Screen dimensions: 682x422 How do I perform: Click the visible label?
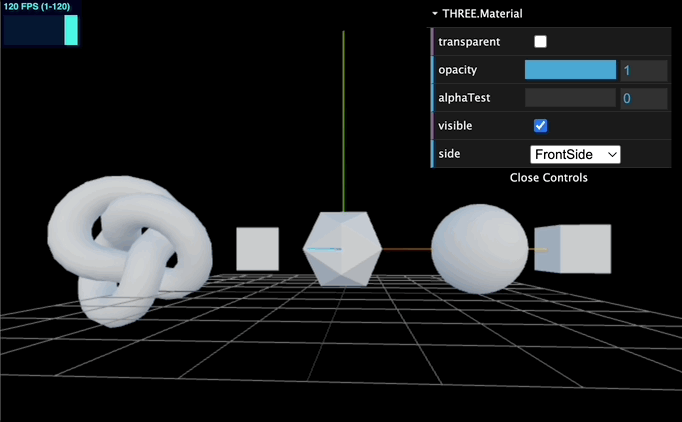455,126
